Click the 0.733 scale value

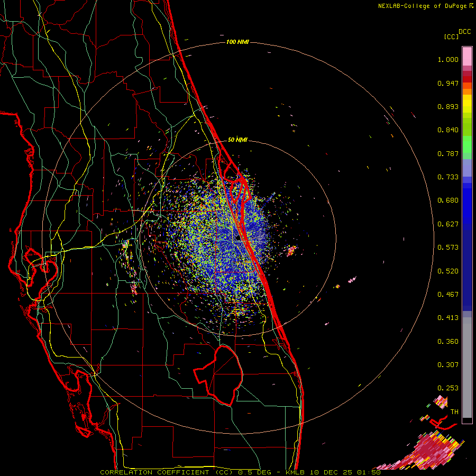[x=448, y=177]
